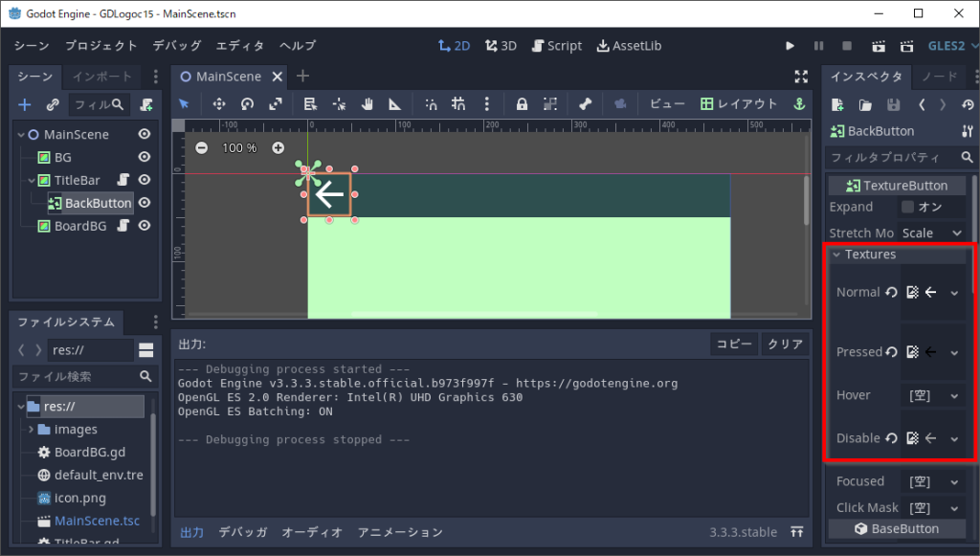This screenshot has width=980, height=556.
Task: Click the add new node plus icon
Action: [25, 104]
